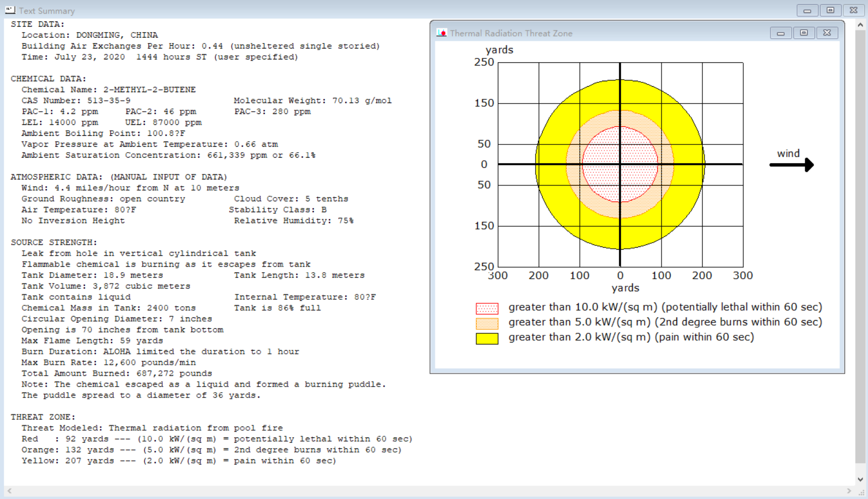Click the vertical scrollbar down arrow
The height and width of the screenshot is (499, 868).
[860, 479]
